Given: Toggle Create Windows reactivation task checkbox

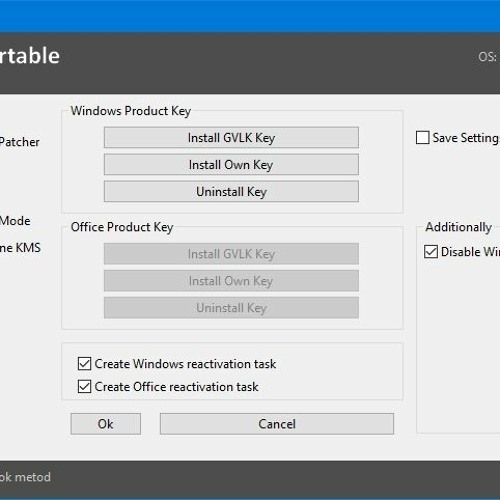Looking at the screenshot, I should coord(84,364).
